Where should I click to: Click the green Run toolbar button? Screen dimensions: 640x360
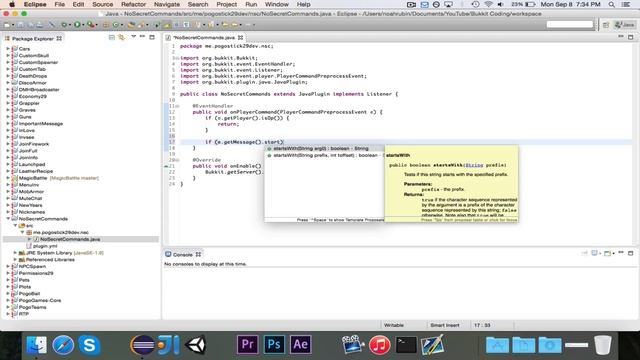click(77, 25)
